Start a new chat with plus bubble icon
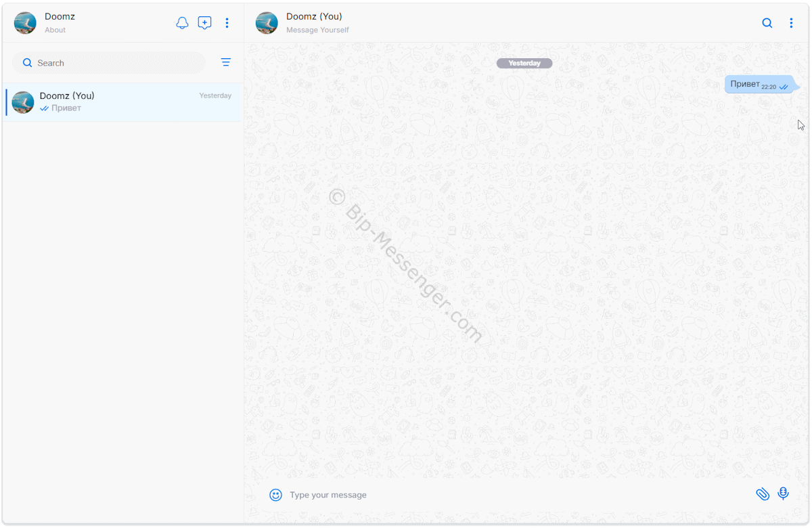812x528 pixels. (204, 23)
